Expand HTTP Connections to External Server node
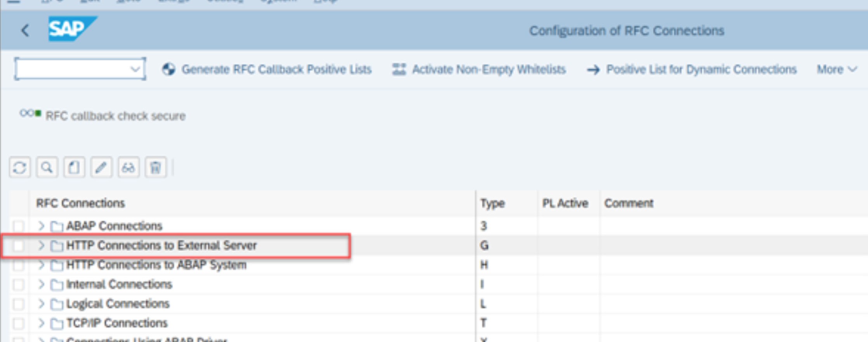Image resolution: width=868 pixels, height=342 pixels. (x=41, y=245)
